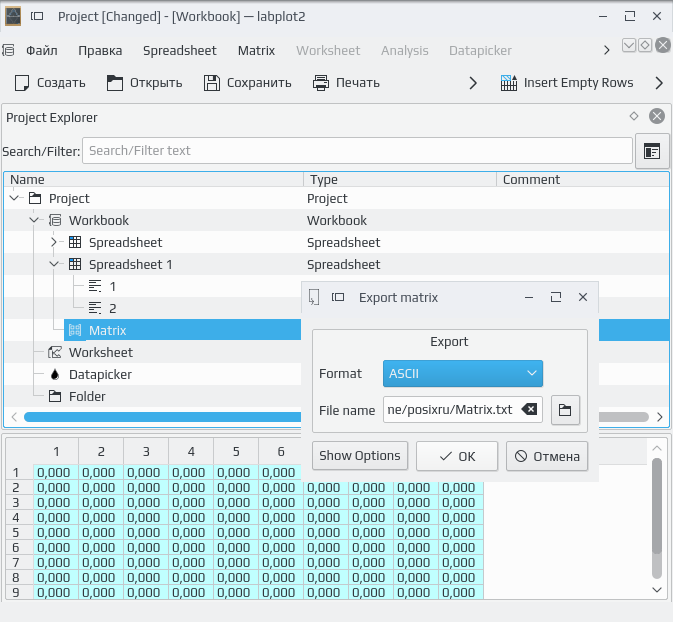
Task: Click the Печать printer icon
Action: (321, 83)
